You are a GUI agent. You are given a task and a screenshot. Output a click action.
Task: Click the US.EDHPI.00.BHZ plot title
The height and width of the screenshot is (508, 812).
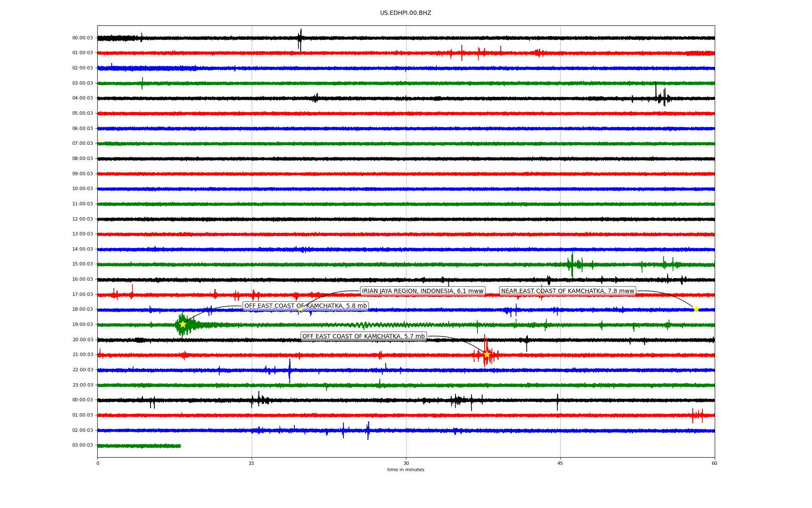tap(406, 13)
